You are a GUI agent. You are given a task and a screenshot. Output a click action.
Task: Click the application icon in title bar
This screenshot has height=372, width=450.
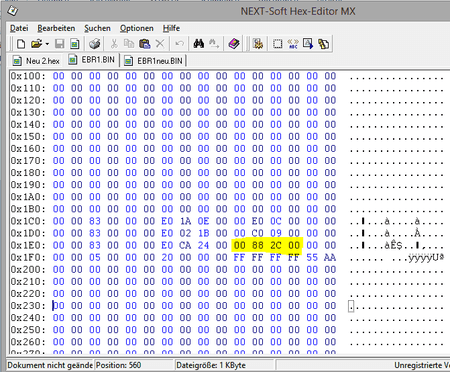12,11
